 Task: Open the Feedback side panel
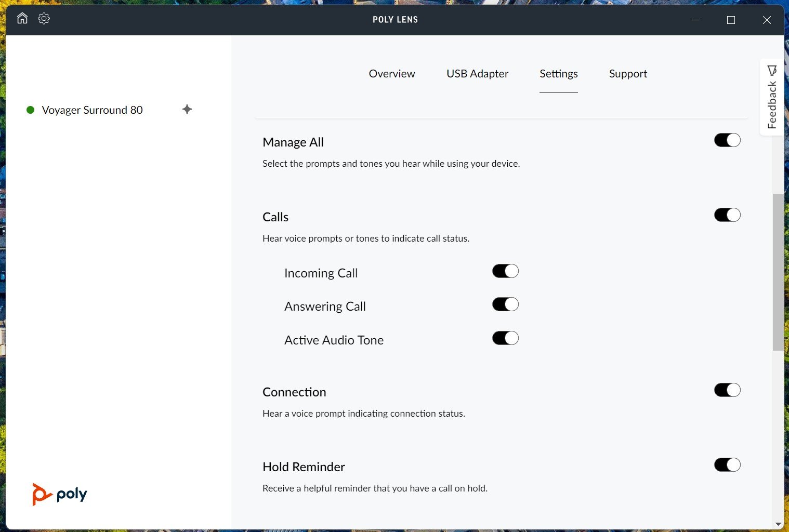(772, 97)
